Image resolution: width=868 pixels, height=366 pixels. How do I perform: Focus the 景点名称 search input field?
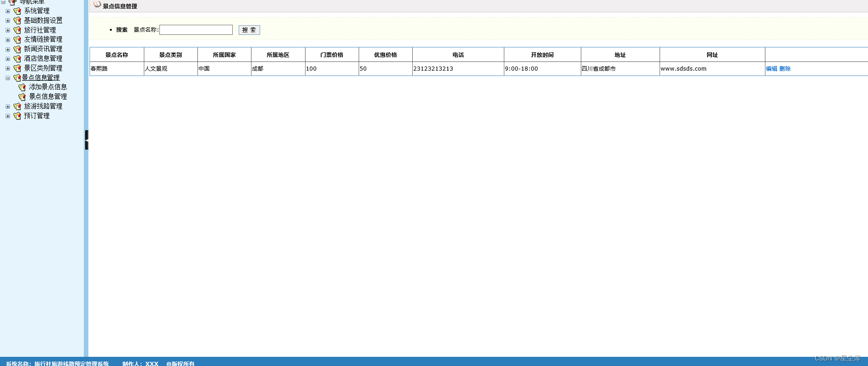(x=196, y=30)
